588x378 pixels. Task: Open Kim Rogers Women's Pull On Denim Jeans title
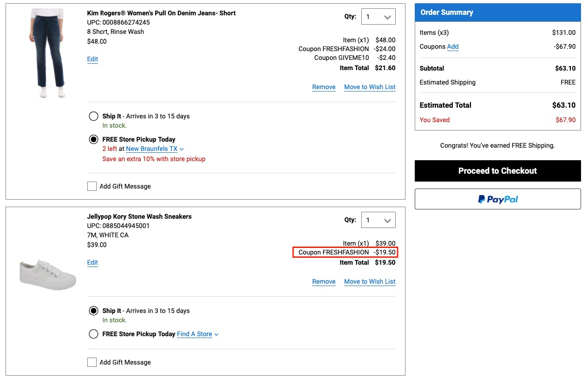tap(161, 13)
